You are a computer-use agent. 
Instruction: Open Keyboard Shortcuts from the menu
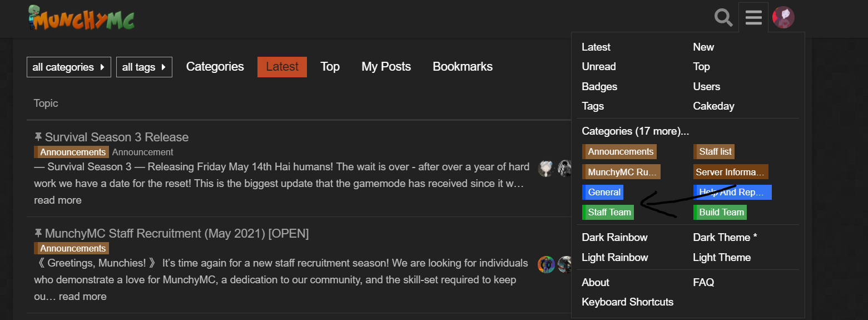(x=627, y=302)
